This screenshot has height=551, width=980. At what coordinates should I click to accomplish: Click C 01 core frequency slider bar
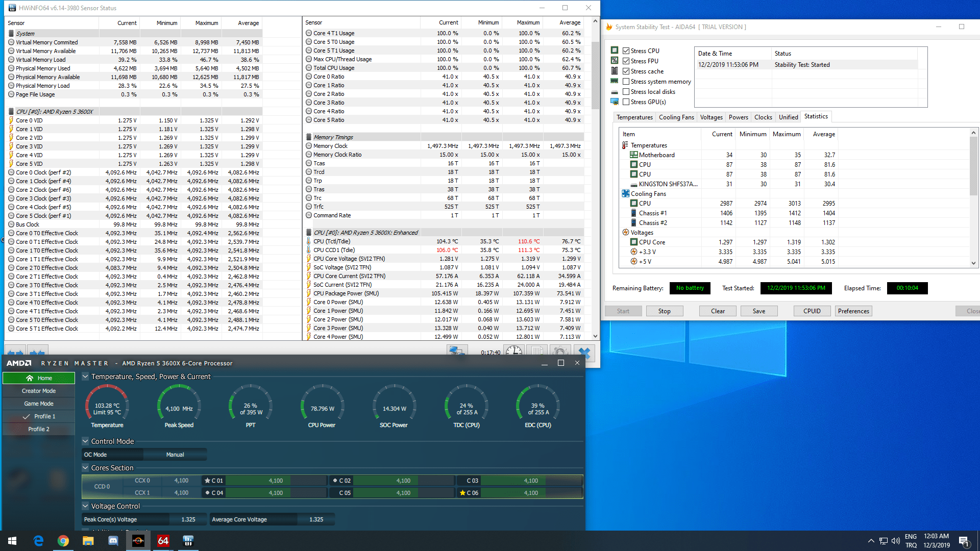coord(276,481)
